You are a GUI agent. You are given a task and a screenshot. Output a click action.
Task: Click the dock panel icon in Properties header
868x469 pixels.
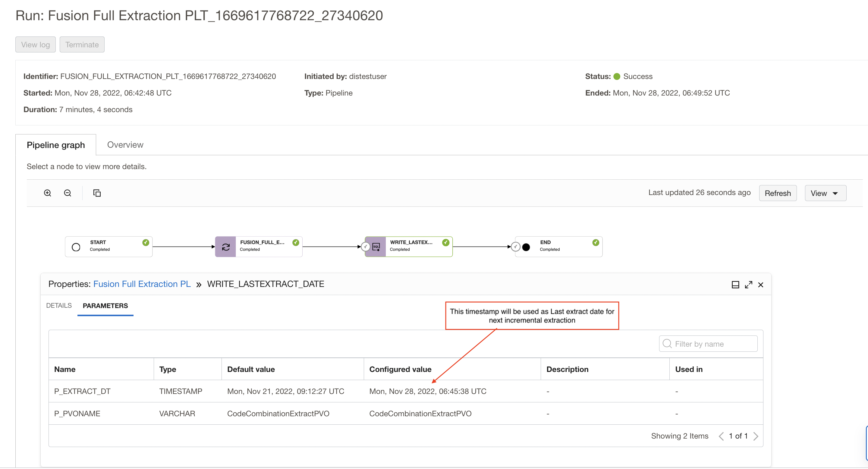(x=735, y=284)
